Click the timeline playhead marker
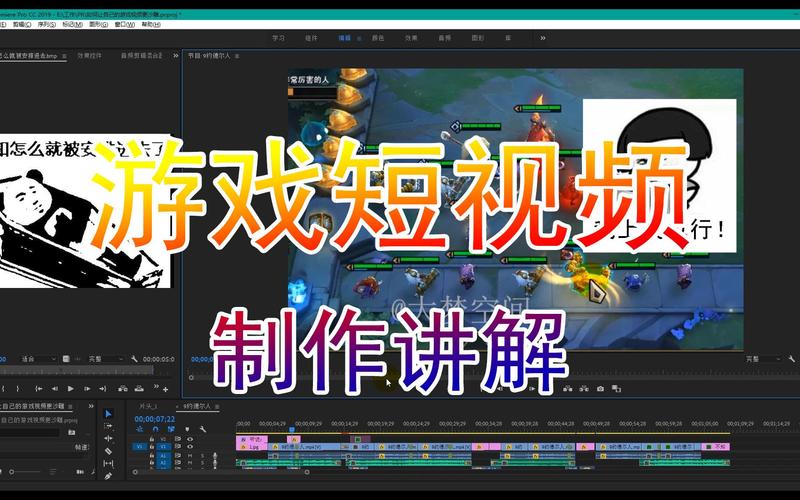 point(292,430)
